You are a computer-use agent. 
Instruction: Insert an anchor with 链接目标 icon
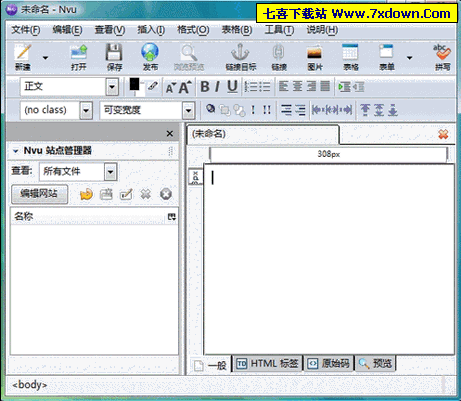(240, 53)
